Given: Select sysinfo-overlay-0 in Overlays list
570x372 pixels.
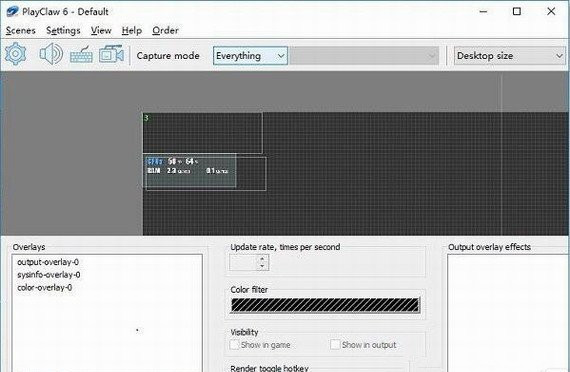Looking at the screenshot, I should click(x=49, y=275).
